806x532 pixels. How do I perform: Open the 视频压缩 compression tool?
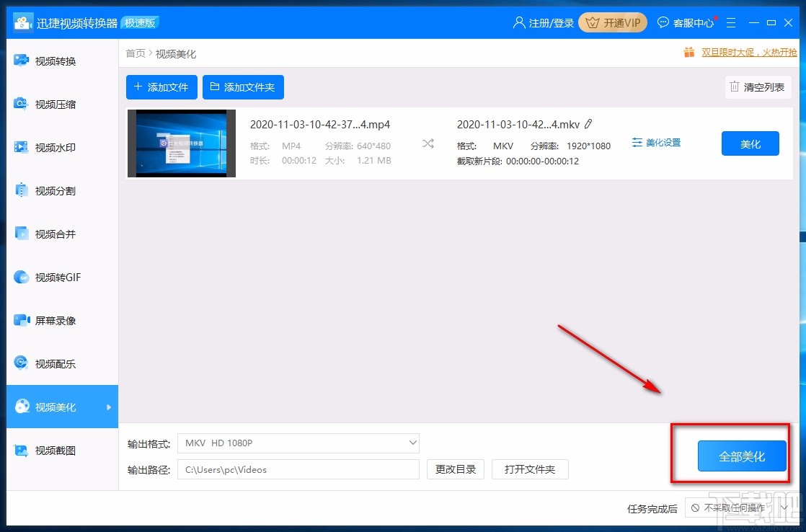coord(50,104)
